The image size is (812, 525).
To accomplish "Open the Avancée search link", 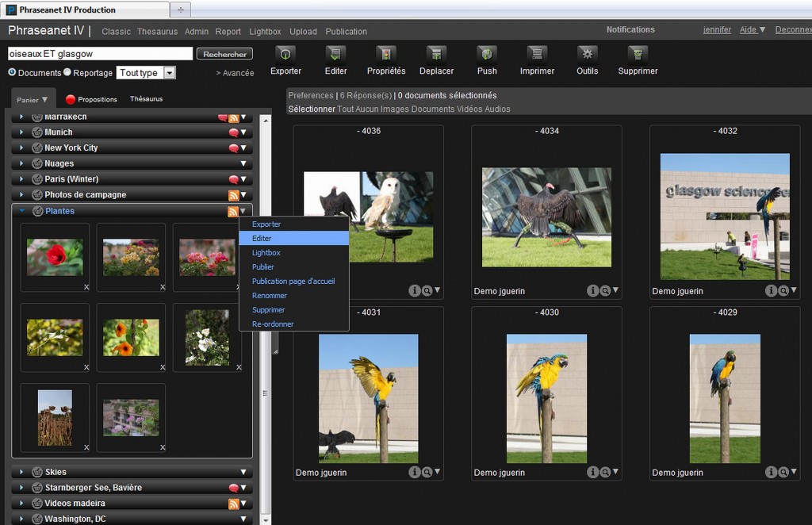I will (x=236, y=72).
